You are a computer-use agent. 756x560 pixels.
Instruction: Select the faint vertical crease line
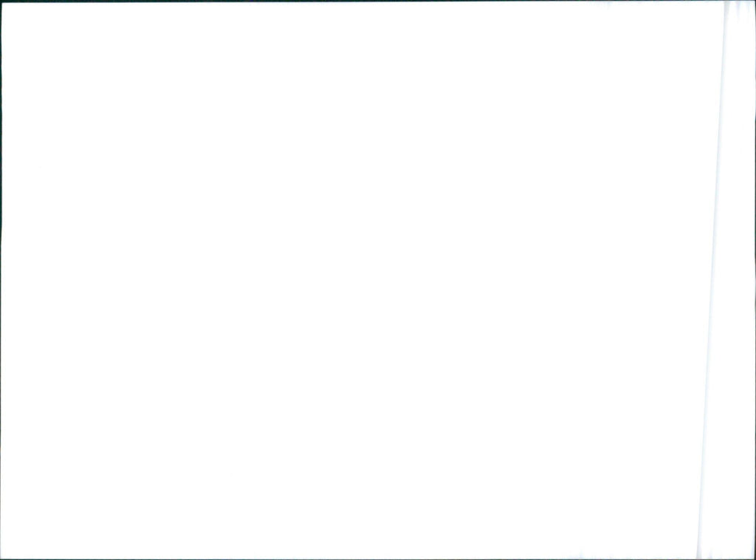pos(712,280)
